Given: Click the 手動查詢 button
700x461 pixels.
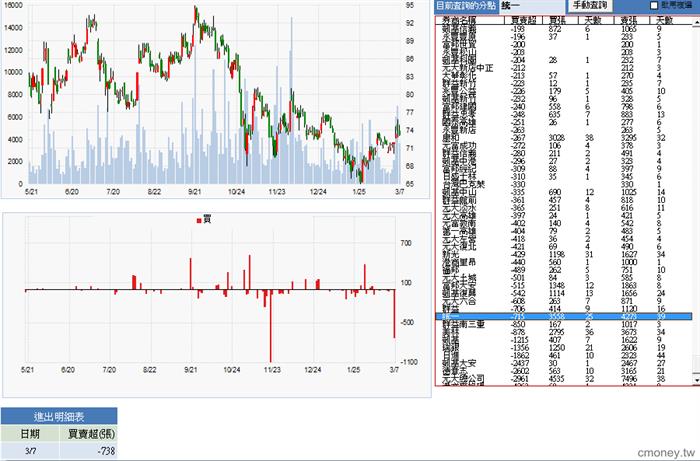Looking at the screenshot, I should [589, 6].
